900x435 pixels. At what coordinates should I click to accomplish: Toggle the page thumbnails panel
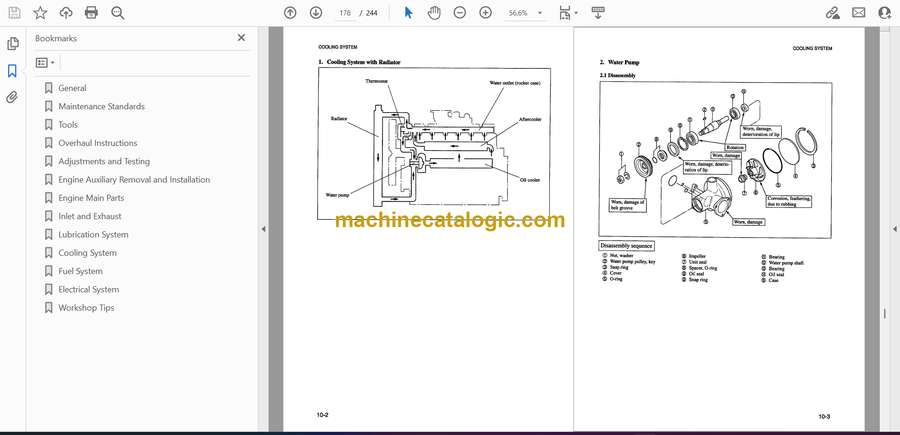click(x=13, y=44)
